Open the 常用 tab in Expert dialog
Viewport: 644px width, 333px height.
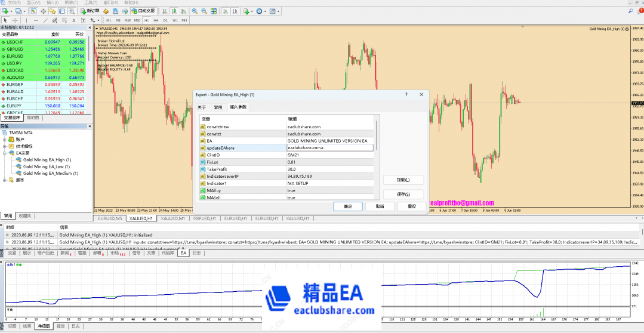218,107
